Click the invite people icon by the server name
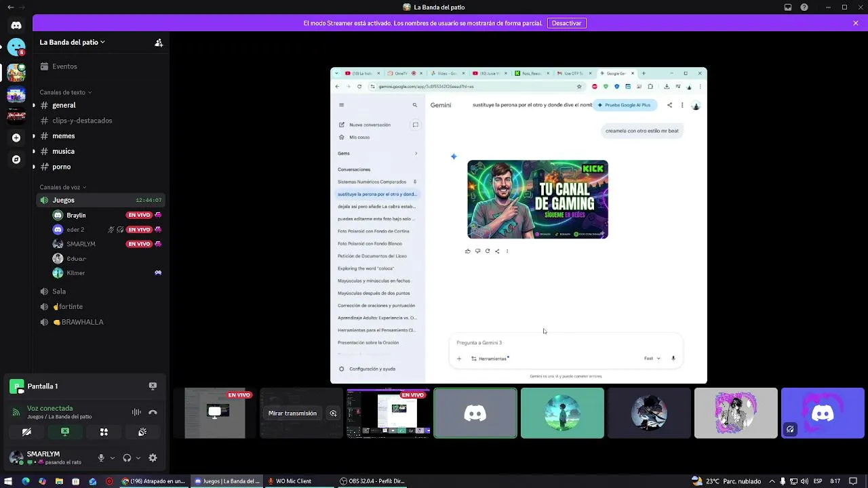868x488 pixels. click(159, 42)
